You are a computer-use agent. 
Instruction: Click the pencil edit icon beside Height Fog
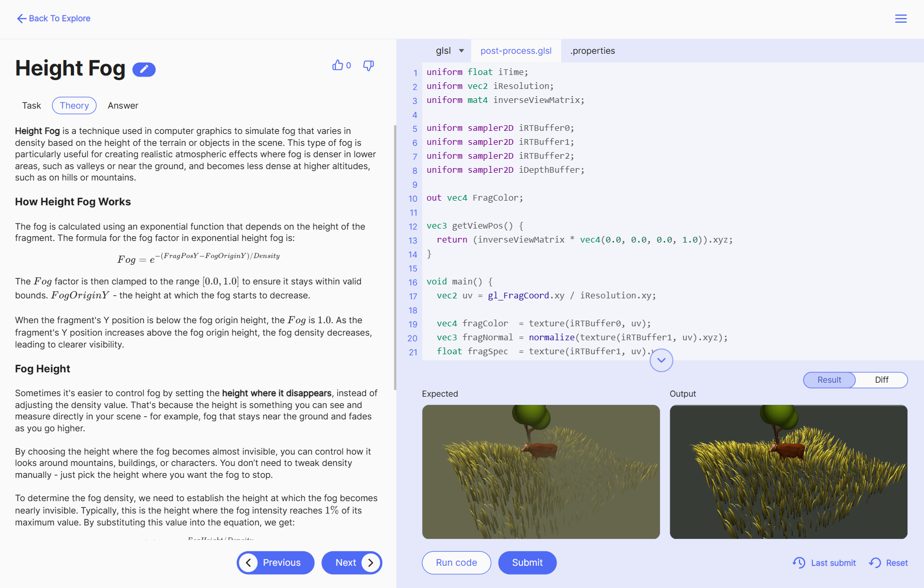[144, 69]
